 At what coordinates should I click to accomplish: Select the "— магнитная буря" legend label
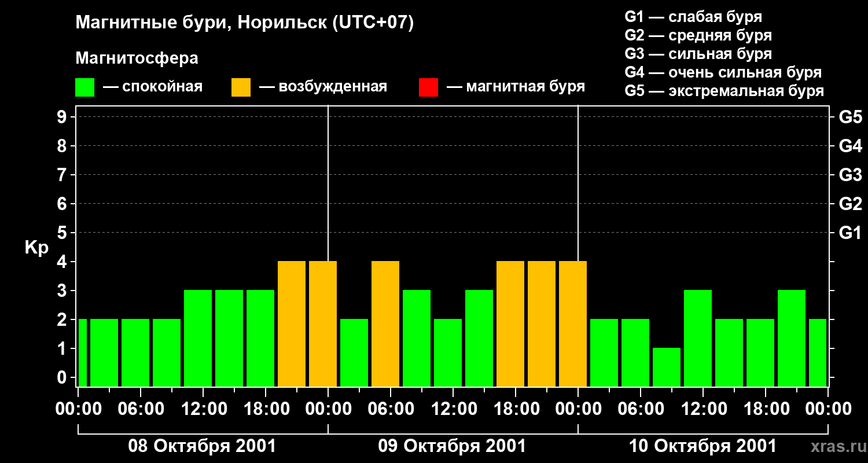[x=516, y=87]
